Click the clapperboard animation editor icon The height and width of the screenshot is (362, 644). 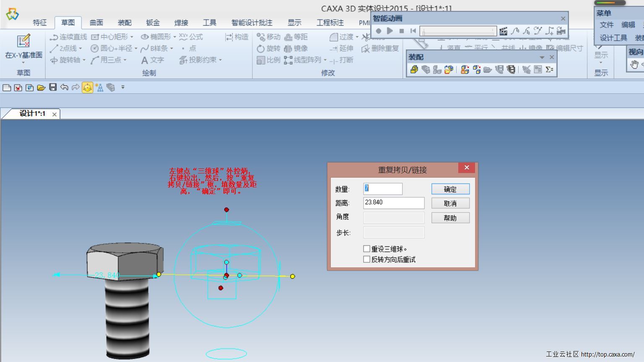(504, 31)
